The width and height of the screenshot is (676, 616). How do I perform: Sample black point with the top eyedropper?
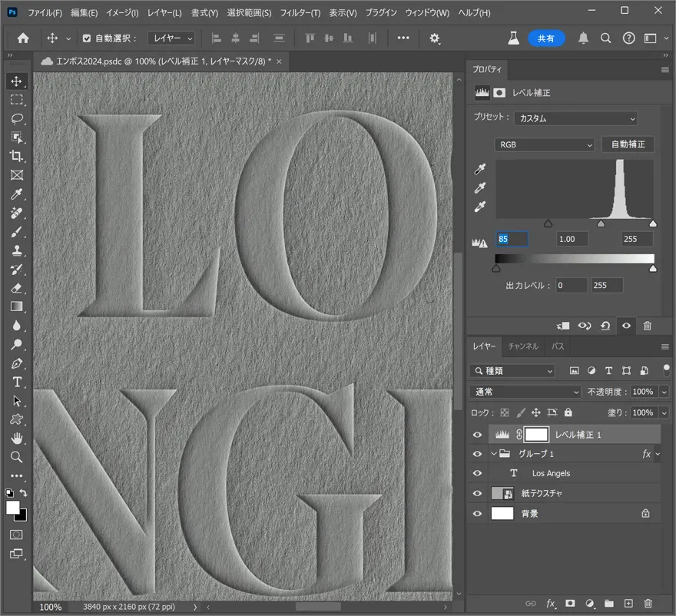tap(480, 168)
